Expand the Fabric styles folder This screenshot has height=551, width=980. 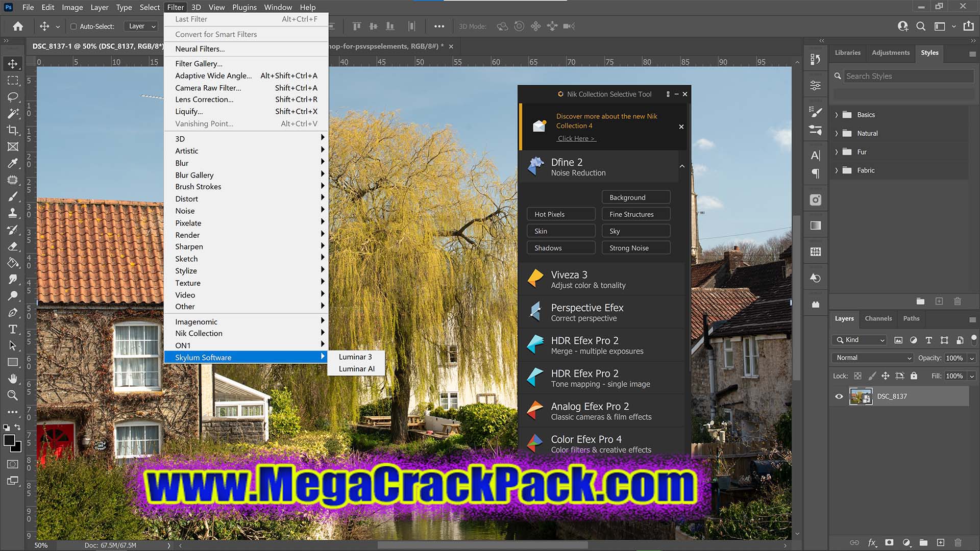[x=837, y=170]
